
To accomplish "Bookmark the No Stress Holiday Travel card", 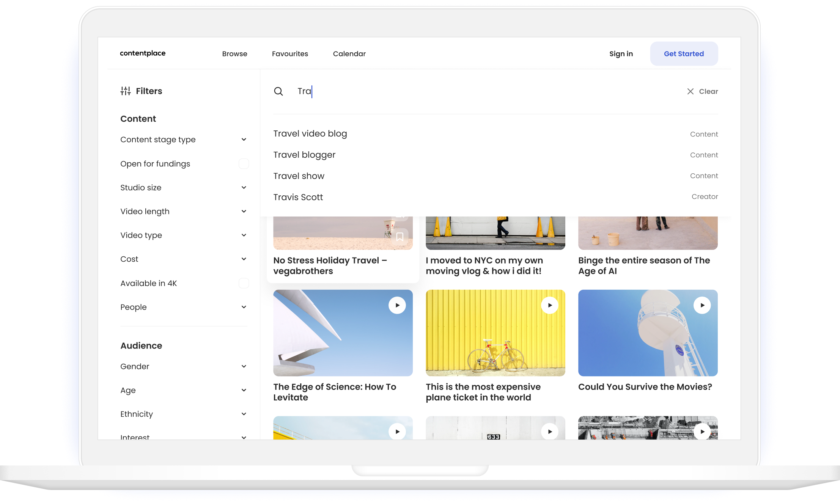I will (400, 237).
